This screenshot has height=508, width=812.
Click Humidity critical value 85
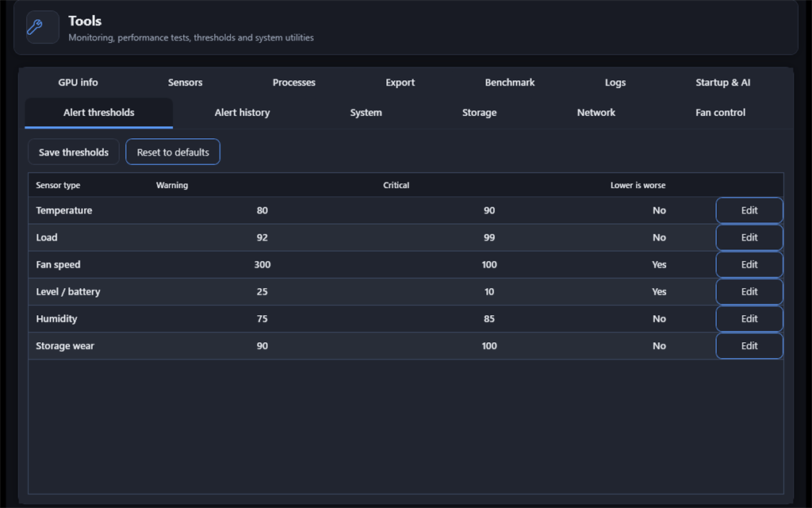[489, 319]
